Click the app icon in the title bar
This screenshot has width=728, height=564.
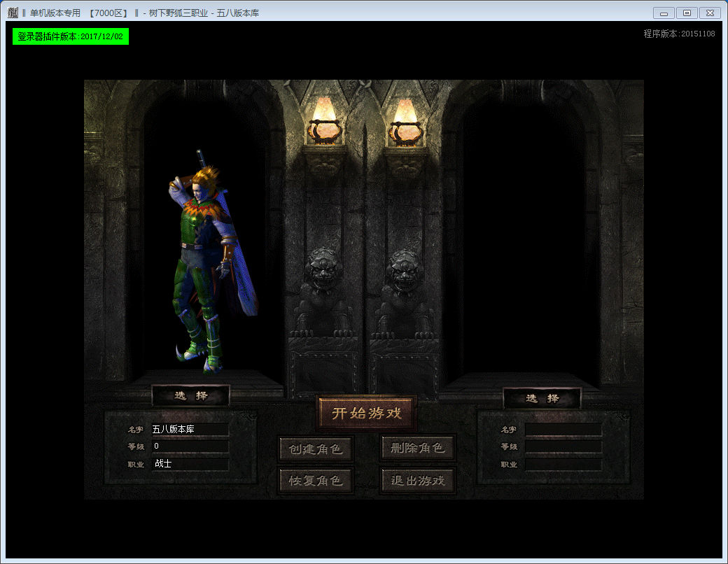click(13, 13)
